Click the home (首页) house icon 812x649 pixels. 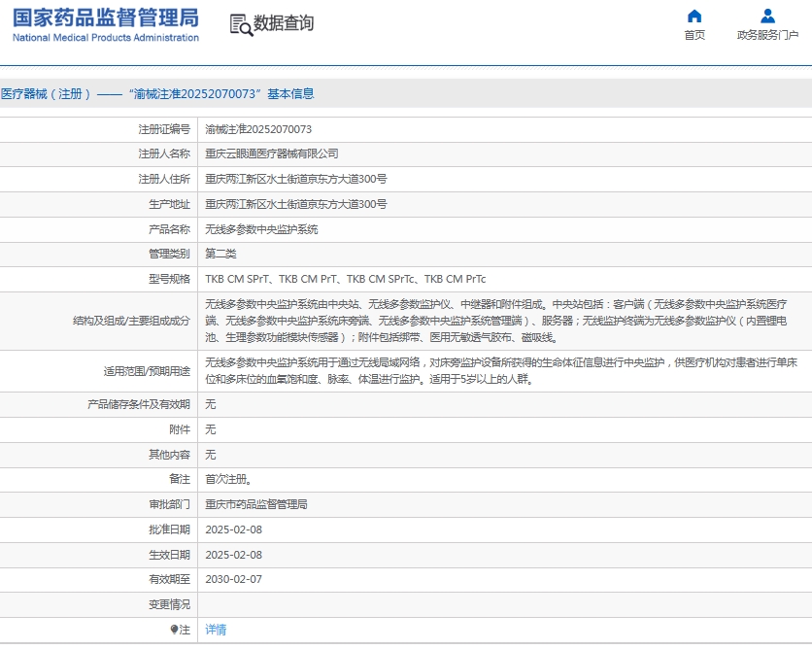tap(694, 17)
